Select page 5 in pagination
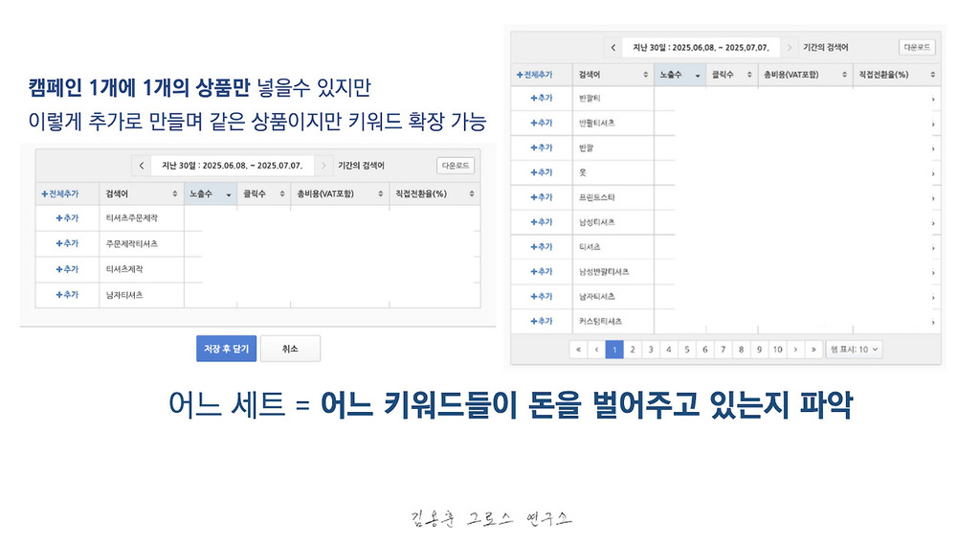 [687, 350]
